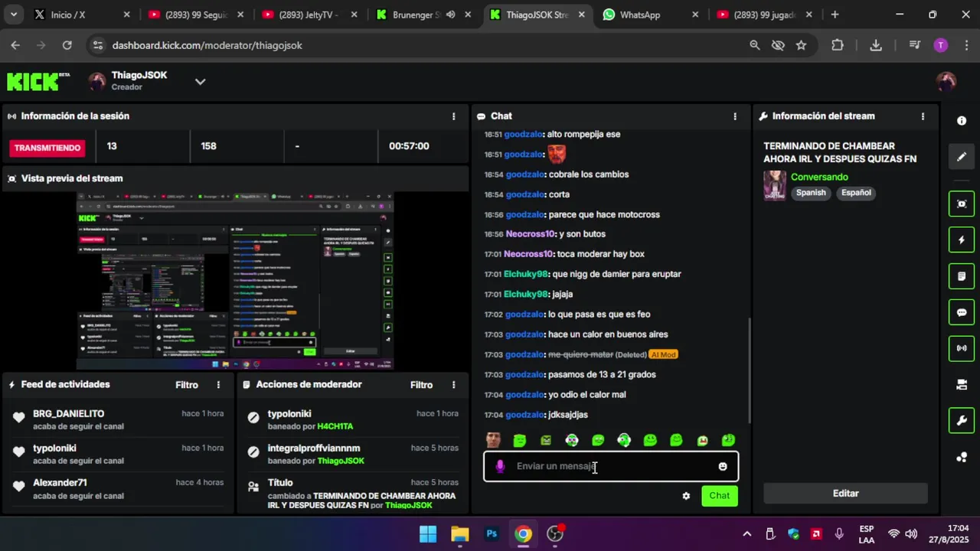This screenshot has height=551, width=980.
Task: Click the Conversando category link
Action: [819, 177]
